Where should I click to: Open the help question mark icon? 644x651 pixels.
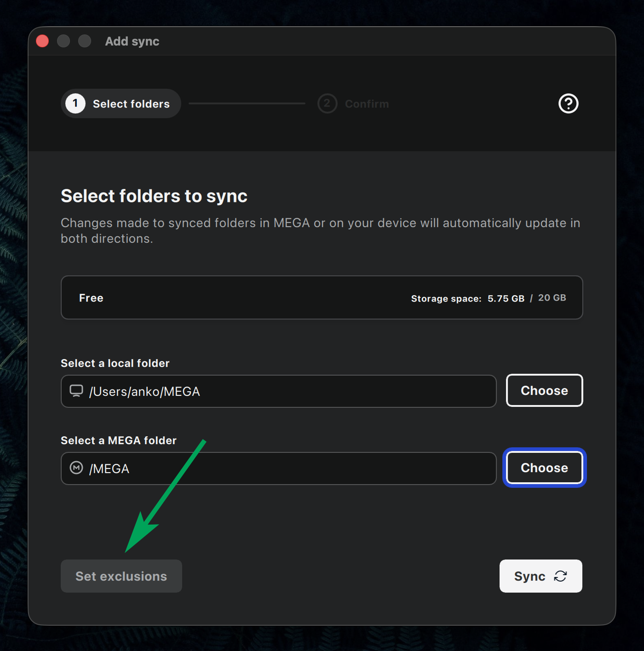click(568, 103)
